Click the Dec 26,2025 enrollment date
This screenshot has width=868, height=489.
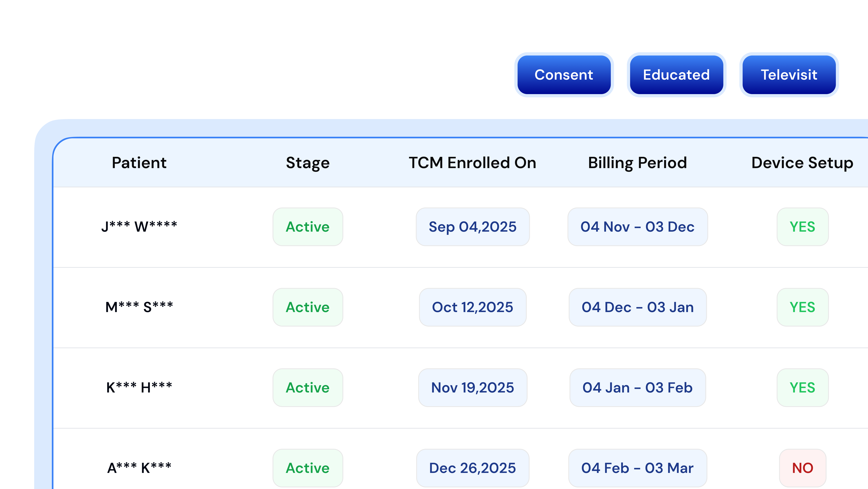point(472,468)
